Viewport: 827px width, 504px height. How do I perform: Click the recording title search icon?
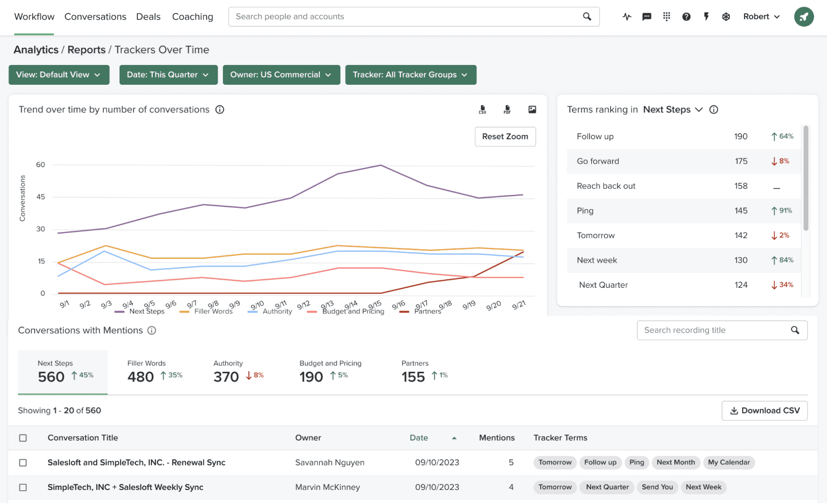pyautogui.click(x=795, y=330)
